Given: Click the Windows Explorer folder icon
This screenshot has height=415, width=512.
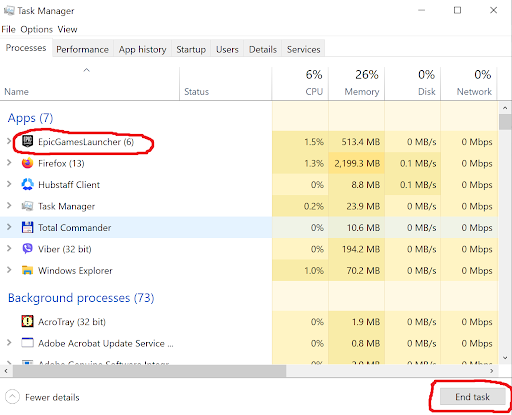Looking at the screenshot, I should click(27, 270).
